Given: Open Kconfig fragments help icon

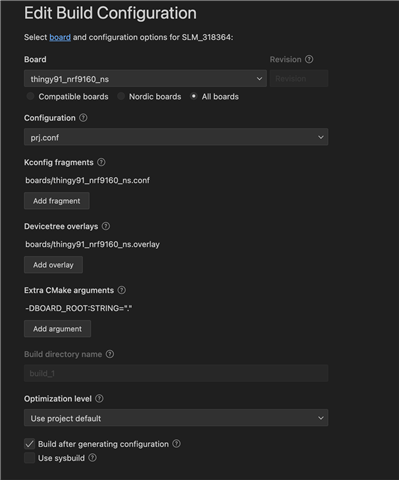Looking at the screenshot, I should click(x=101, y=162).
